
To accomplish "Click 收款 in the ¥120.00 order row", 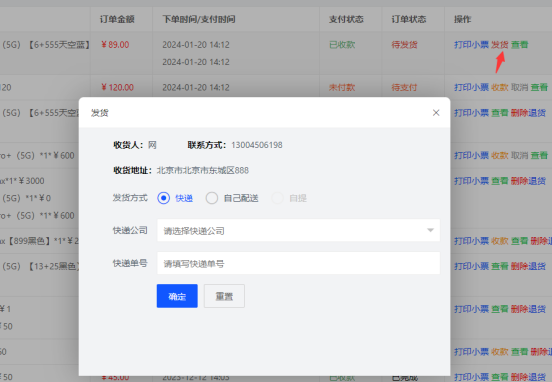I will (500, 87).
